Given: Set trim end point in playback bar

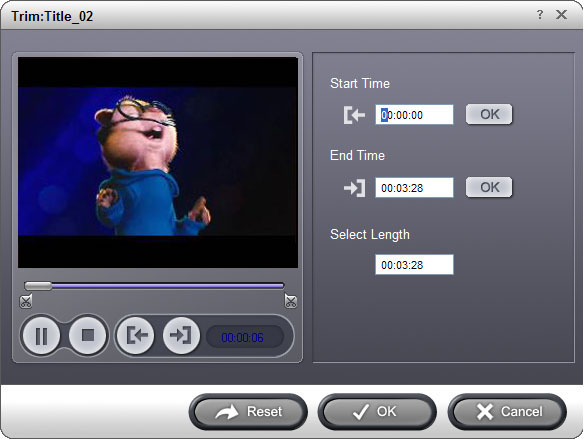Looking at the screenshot, I should point(181,335).
